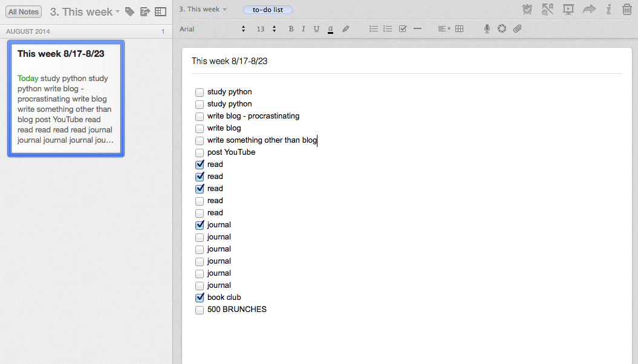This screenshot has height=364, width=638.
Task: Apply the highlighter tool
Action: (x=346, y=29)
